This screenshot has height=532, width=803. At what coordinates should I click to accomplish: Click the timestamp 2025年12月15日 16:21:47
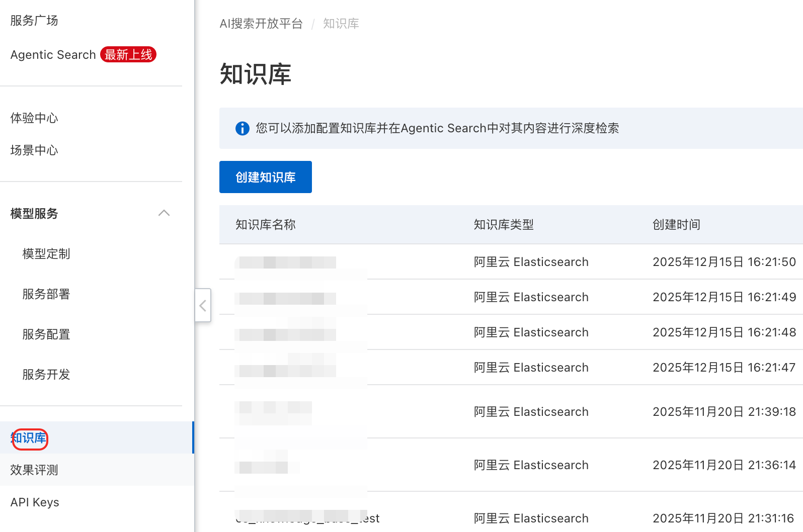(x=724, y=368)
